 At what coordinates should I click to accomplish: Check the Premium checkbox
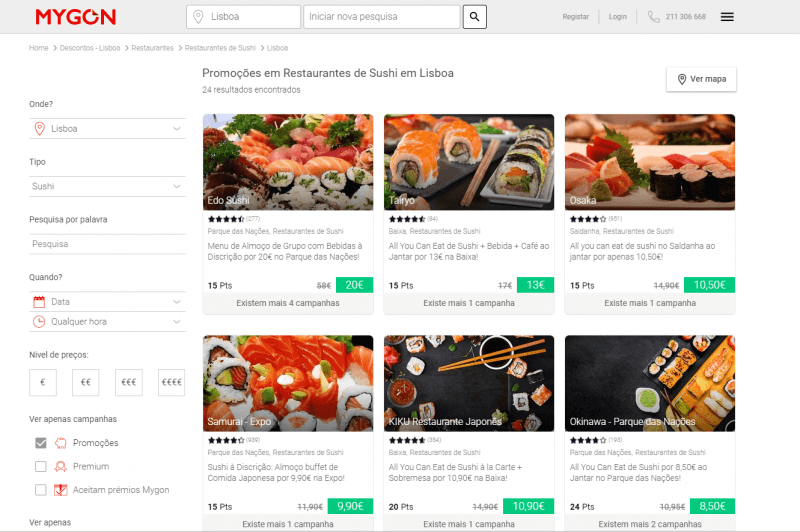pos(41,466)
